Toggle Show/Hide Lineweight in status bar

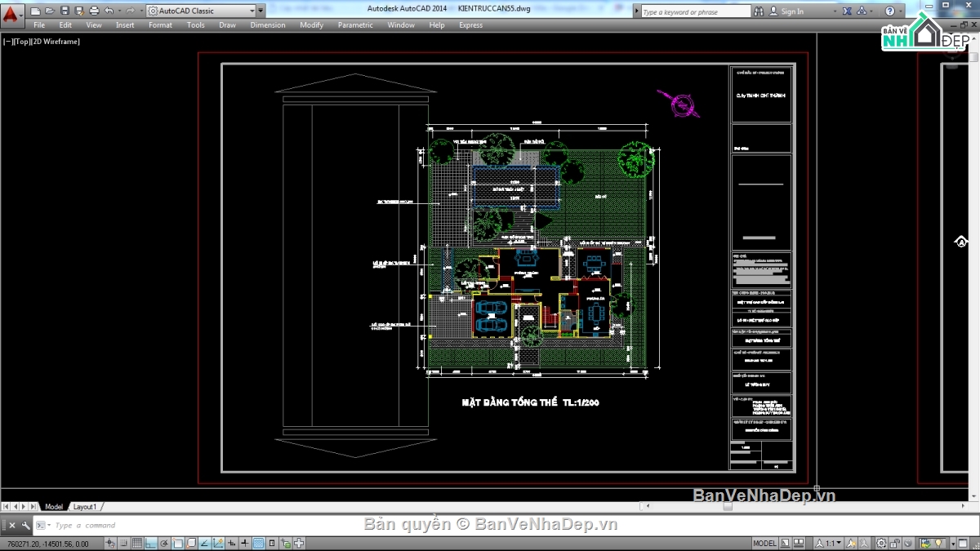coord(244,542)
